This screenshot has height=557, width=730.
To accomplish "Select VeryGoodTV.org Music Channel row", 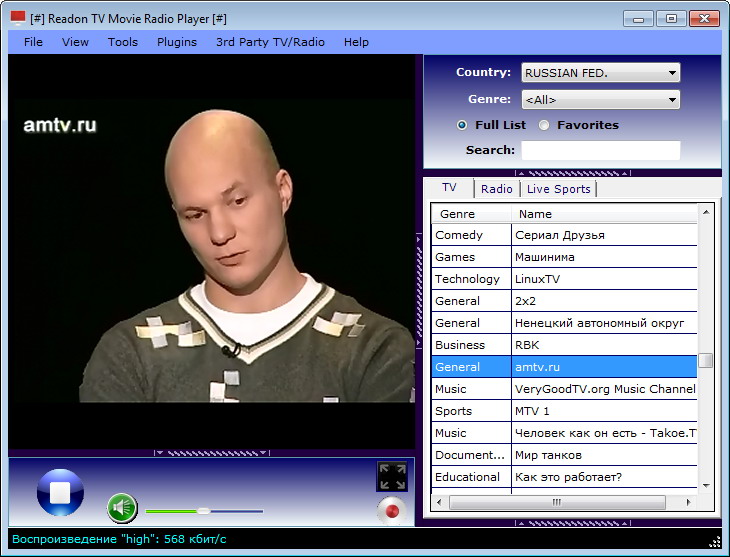I will click(x=564, y=388).
